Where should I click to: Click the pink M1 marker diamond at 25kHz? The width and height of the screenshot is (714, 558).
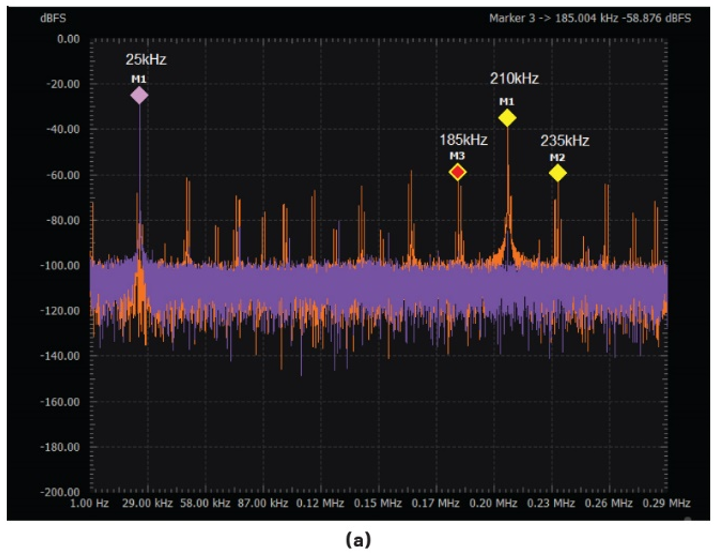[139, 95]
